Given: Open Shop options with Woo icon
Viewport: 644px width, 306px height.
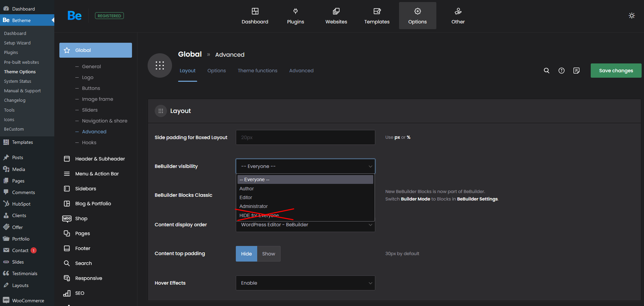Looking at the screenshot, I should (96, 218).
